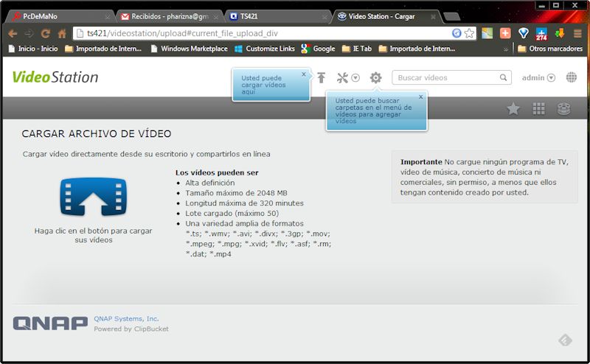Click faint diamond icon at bottom right
The image size is (590, 364).
tap(565, 340)
